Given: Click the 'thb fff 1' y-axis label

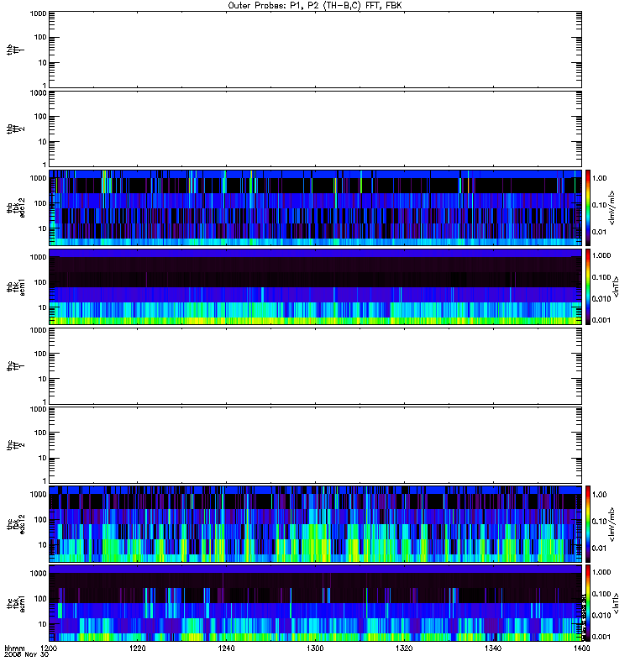Looking at the screenshot, I should coord(15,50).
